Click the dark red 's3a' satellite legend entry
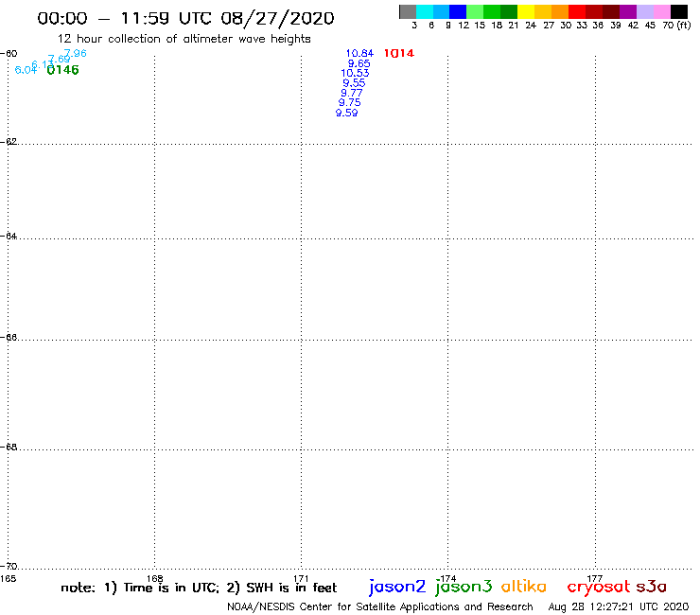 pyautogui.click(x=652, y=587)
